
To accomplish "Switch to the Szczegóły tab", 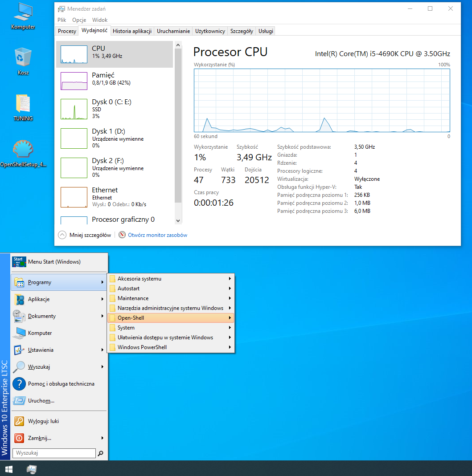I will [x=242, y=31].
